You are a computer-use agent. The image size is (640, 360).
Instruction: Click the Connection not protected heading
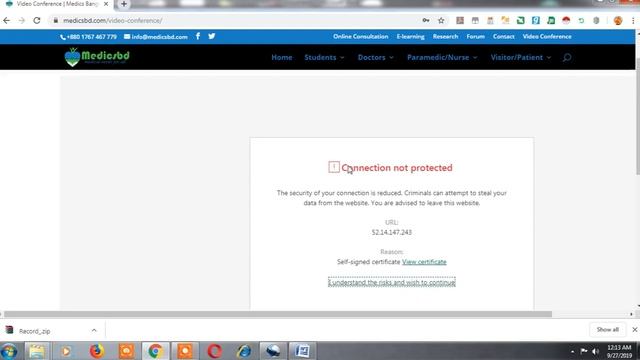(397, 168)
